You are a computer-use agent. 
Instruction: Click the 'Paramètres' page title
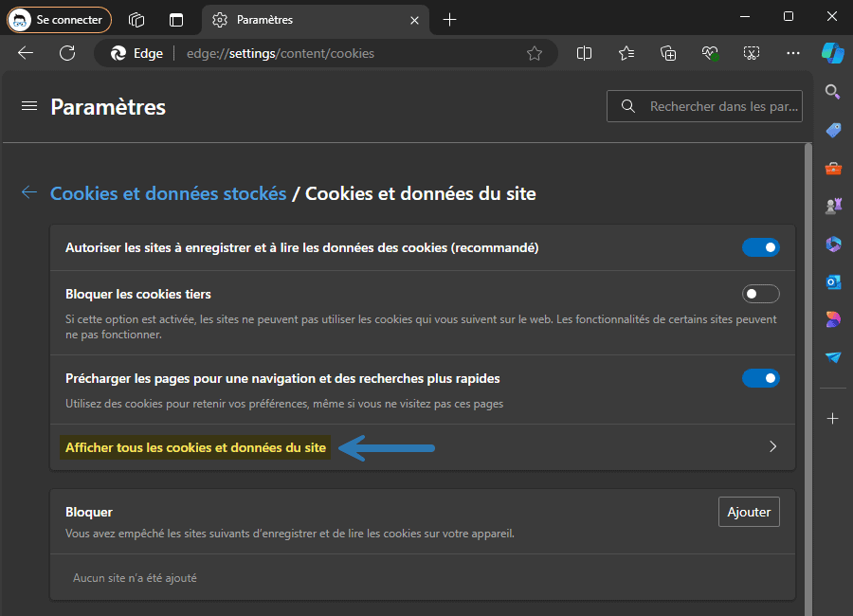coord(108,107)
